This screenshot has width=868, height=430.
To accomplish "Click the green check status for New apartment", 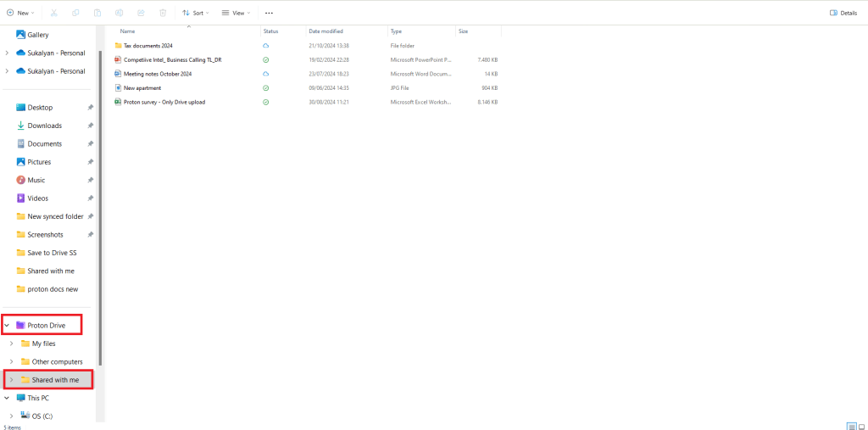I will pos(265,87).
